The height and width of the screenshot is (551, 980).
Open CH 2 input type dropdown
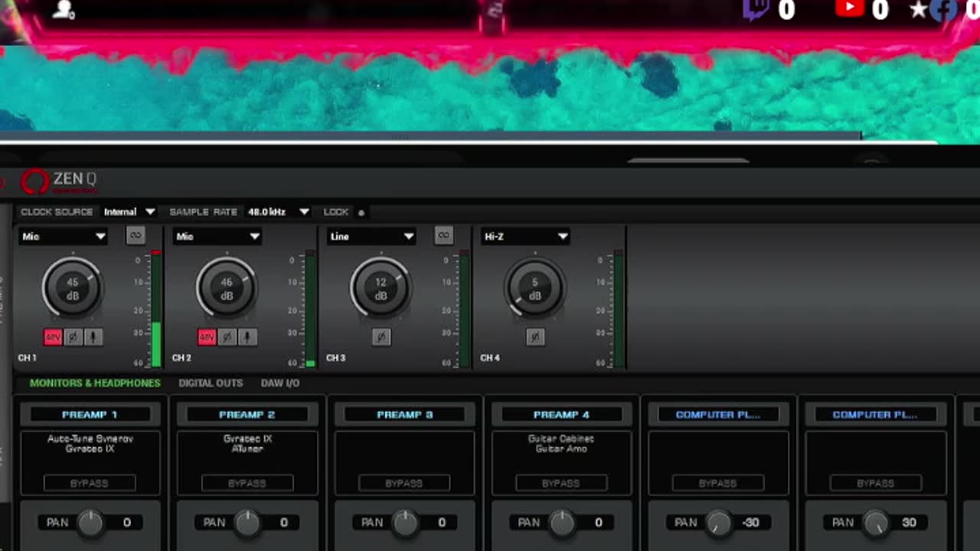(217, 236)
